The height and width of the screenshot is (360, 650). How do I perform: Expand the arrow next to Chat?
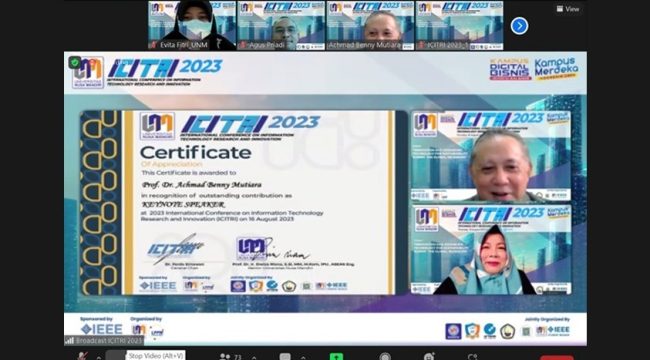303,357
